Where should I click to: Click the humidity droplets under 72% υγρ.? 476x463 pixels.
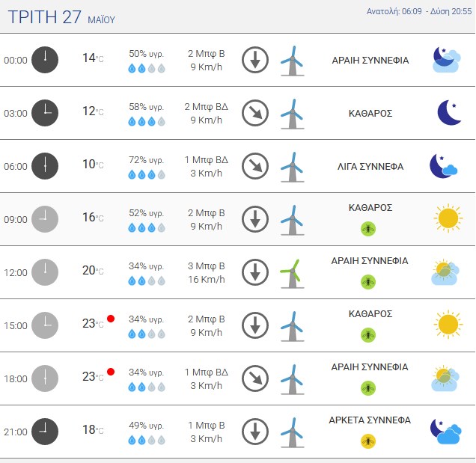coord(147,174)
